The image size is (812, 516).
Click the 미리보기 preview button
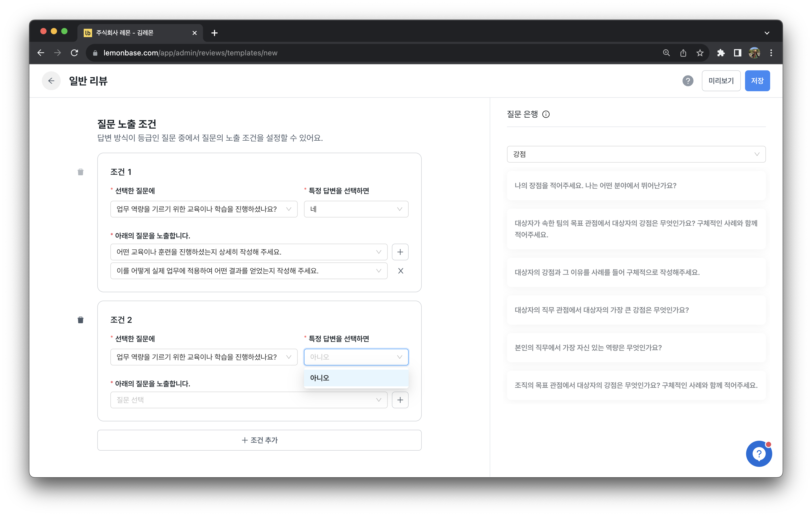click(721, 81)
